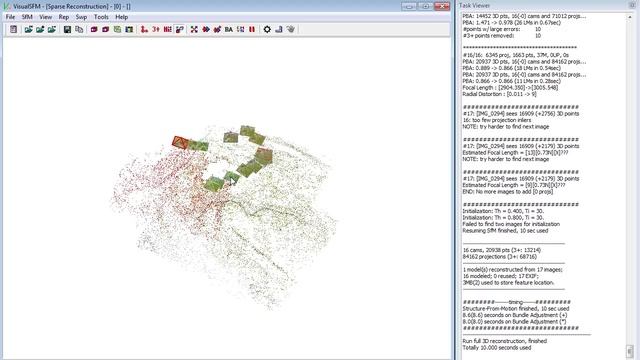Image resolution: width=640 pixels, height=360 pixels.
Task: Click 'Totally 10.000 seconds used' log line
Action: 497,348
